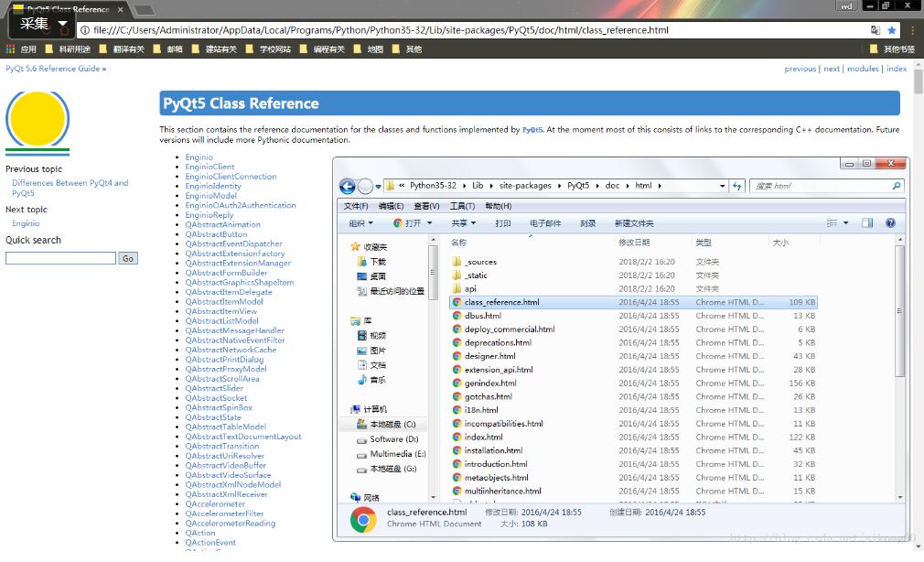Expand the 共享 dropdown menu
This screenshot has height=562, width=924.
464,223
